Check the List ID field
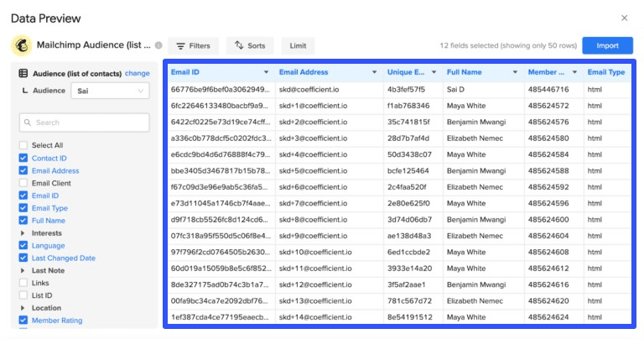Screen dimensions: 644x339 (x=23, y=295)
